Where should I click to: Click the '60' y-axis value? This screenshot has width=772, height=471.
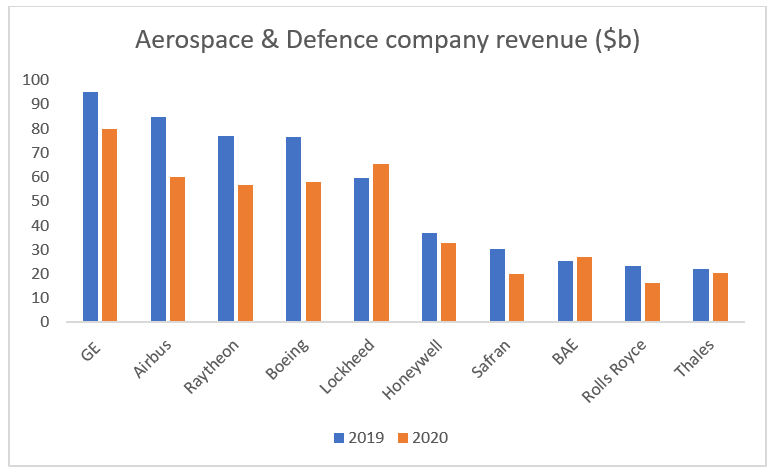click(40, 177)
